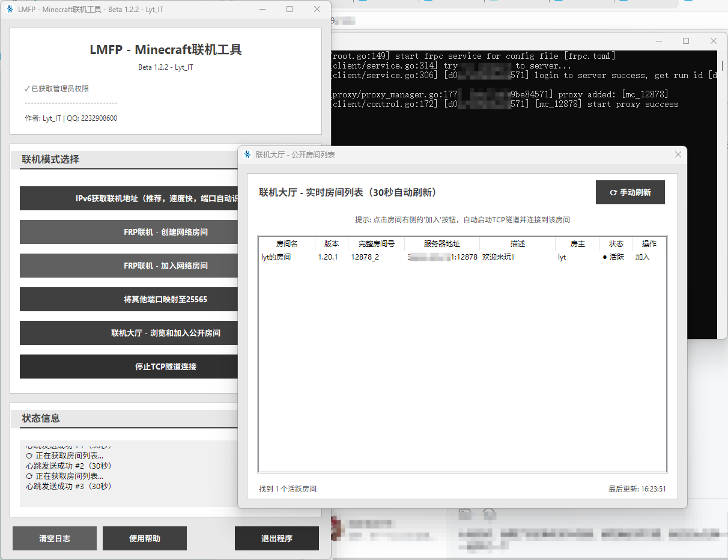Maximize the frpc console window
The image size is (728, 560).
point(686,41)
